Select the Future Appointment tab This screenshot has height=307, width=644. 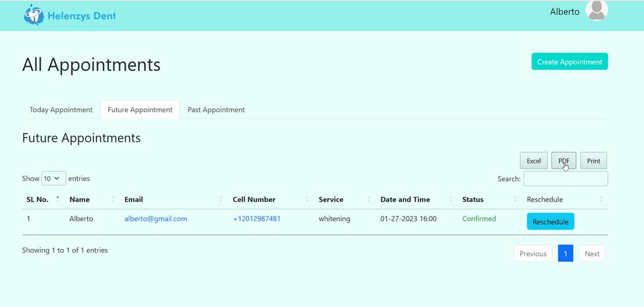pos(140,110)
